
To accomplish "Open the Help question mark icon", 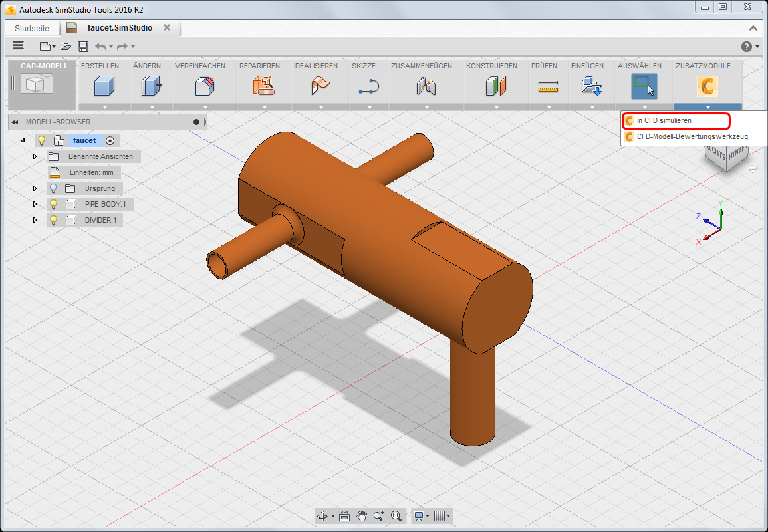I will coord(747,46).
